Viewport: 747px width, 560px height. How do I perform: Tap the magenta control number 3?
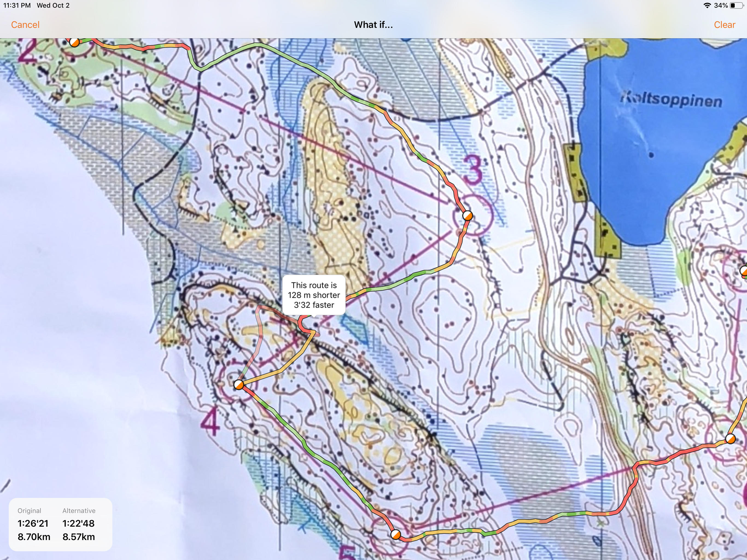point(472,170)
